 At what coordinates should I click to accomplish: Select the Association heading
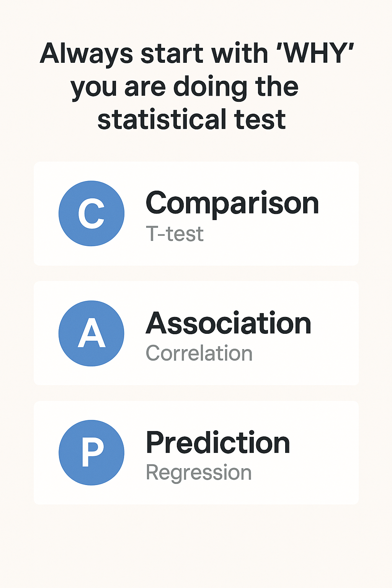(x=228, y=324)
